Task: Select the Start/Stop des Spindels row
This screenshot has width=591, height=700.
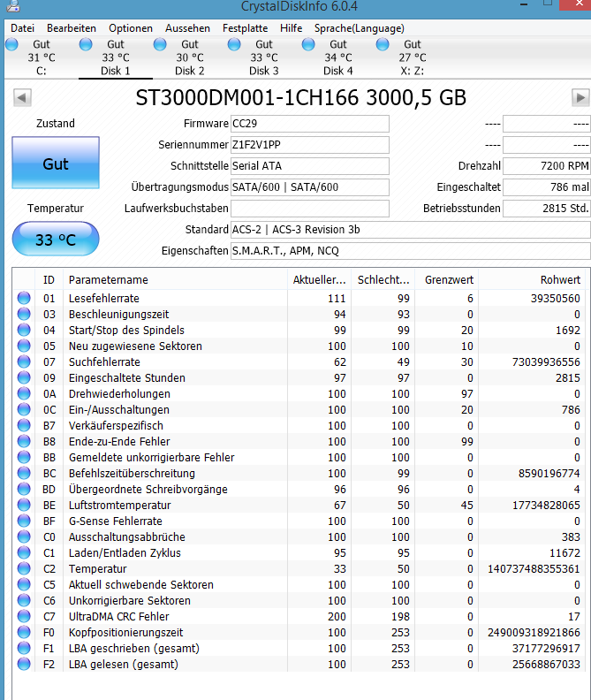Action: pyautogui.click(x=299, y=330)
